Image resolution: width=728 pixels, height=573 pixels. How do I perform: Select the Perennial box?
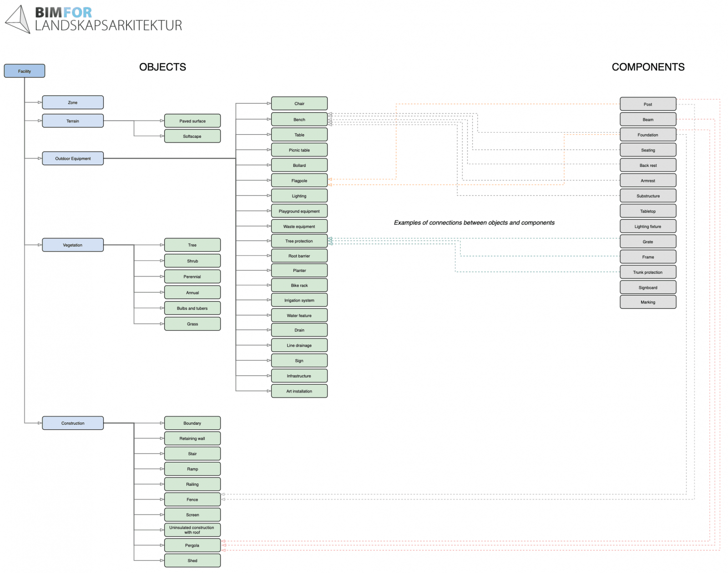click(192, 276)
